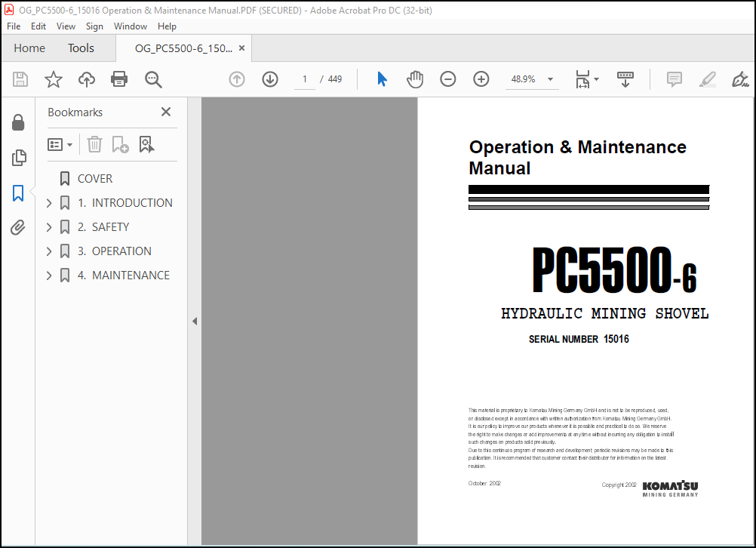Expand the 4. MAINTENANCE bookmark

tap(49, 276)
